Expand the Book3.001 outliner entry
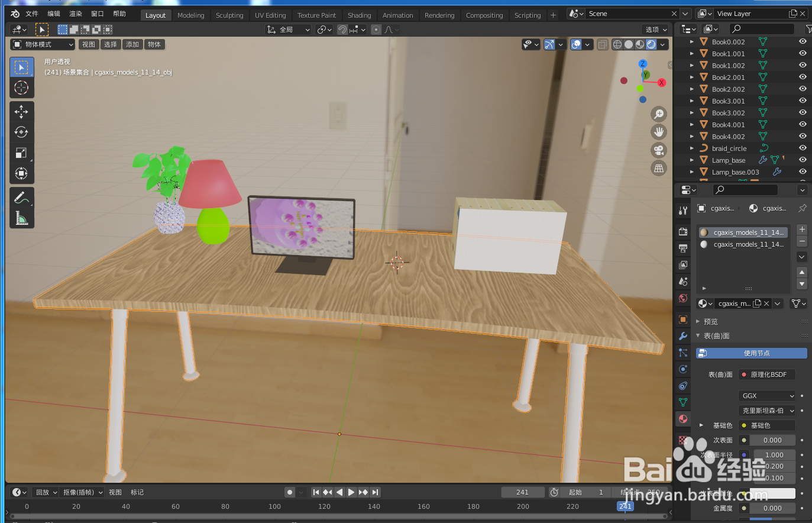The height and width of the screenshot is (523, 812). [x=691, y=101]
